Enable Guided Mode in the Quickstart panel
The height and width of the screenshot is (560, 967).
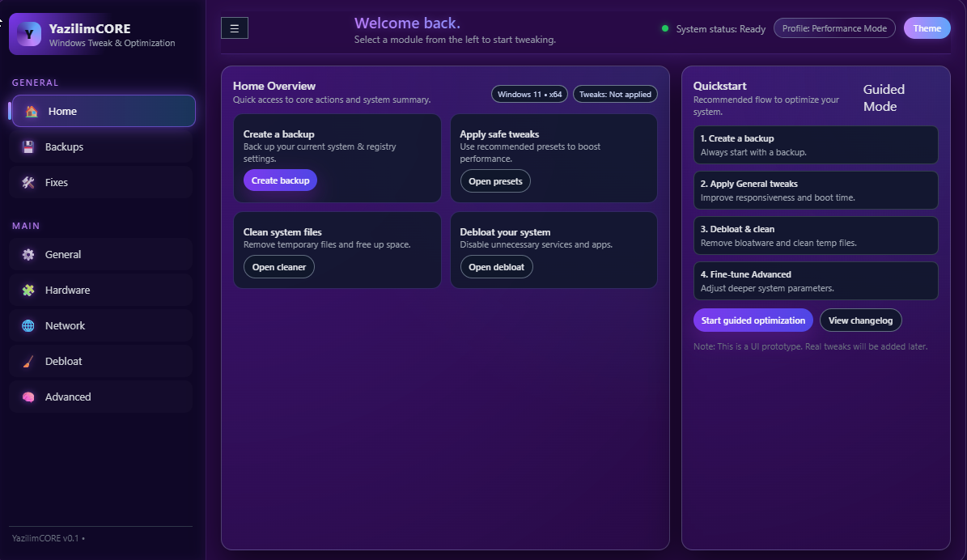click(x=884, y=97)
